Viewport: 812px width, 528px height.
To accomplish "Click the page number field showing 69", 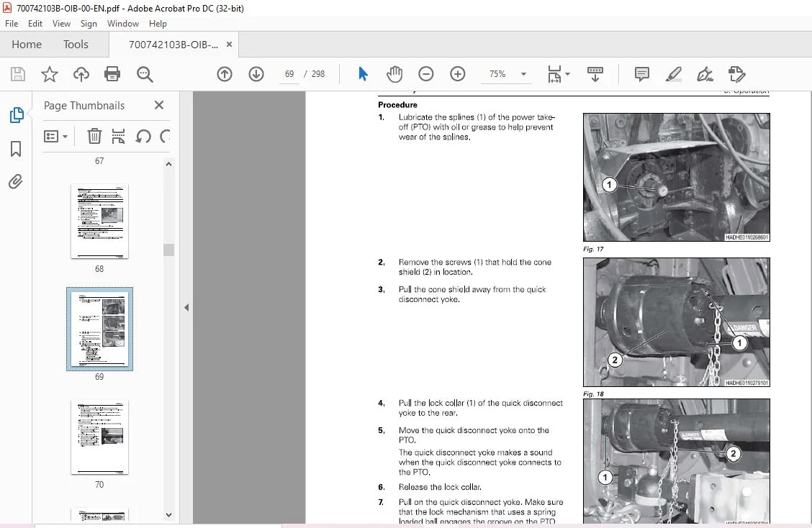I will (x=289, y=74).
